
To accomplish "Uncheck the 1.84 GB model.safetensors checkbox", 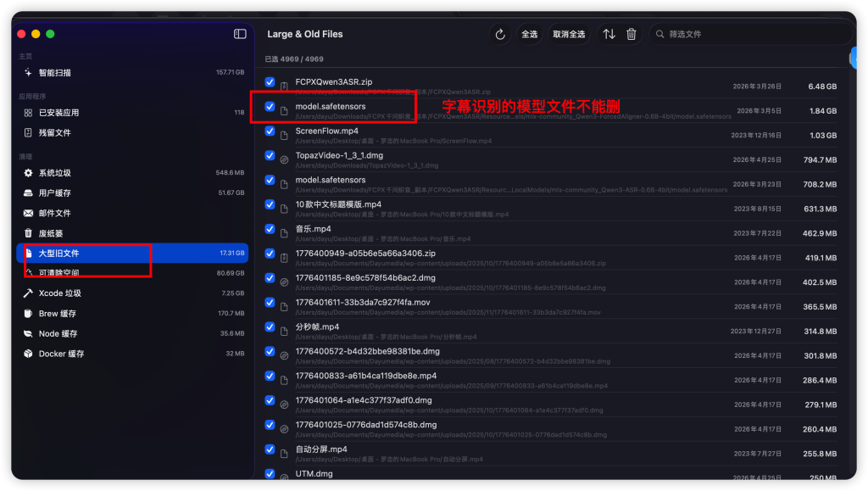I will coord(270,107).
